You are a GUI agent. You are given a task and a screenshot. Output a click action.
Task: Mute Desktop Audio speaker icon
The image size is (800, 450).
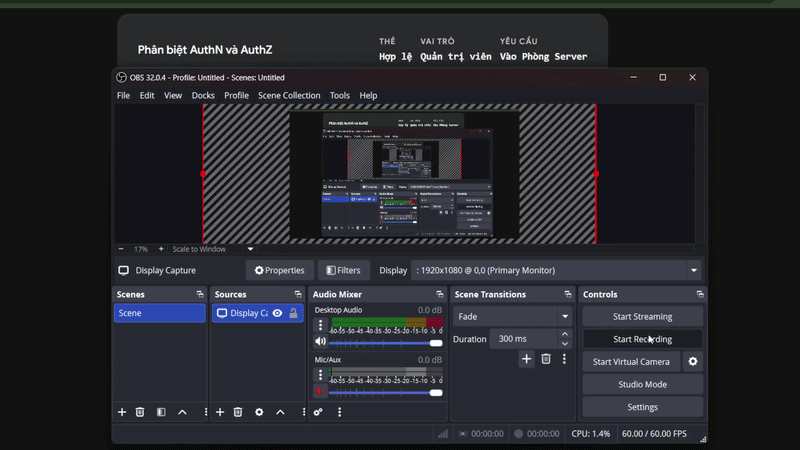pos(320,342)
